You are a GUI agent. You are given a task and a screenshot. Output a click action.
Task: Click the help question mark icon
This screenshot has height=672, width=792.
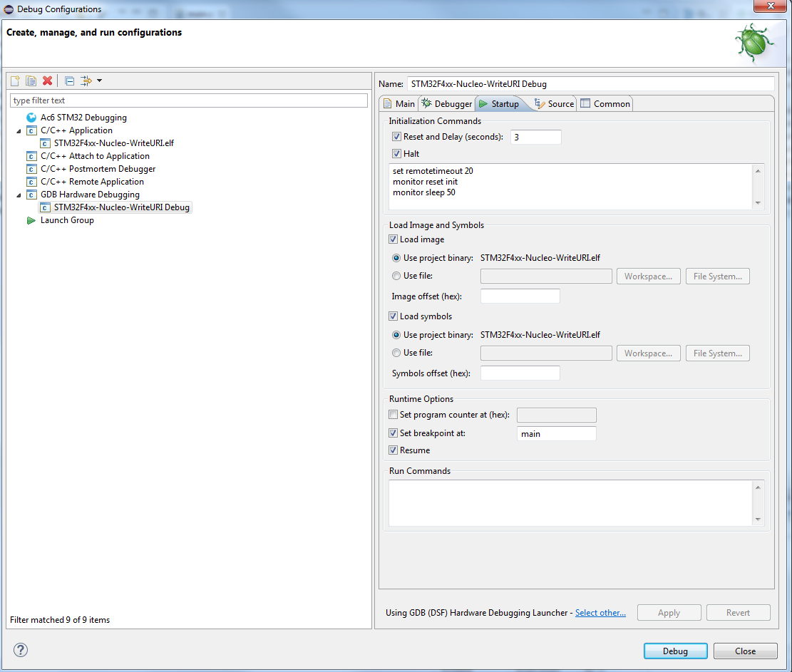click(21, 650)
